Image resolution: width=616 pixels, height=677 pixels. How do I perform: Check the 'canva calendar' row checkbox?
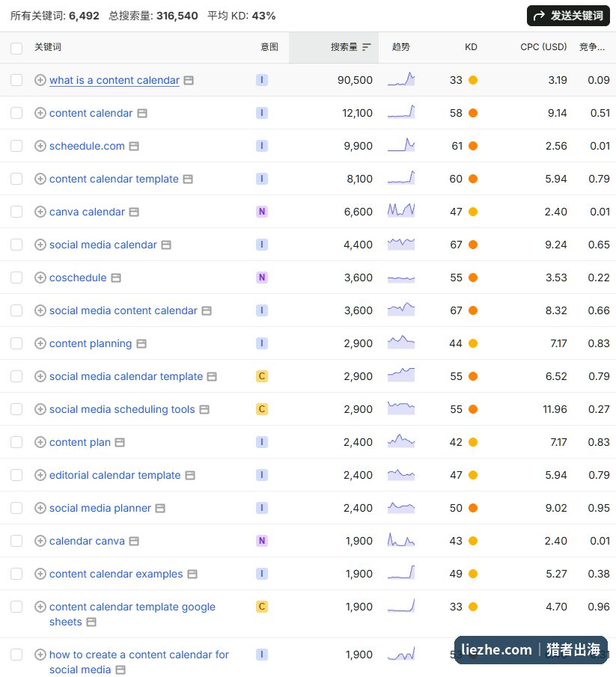pyautogui.click(x=16, y=212)
